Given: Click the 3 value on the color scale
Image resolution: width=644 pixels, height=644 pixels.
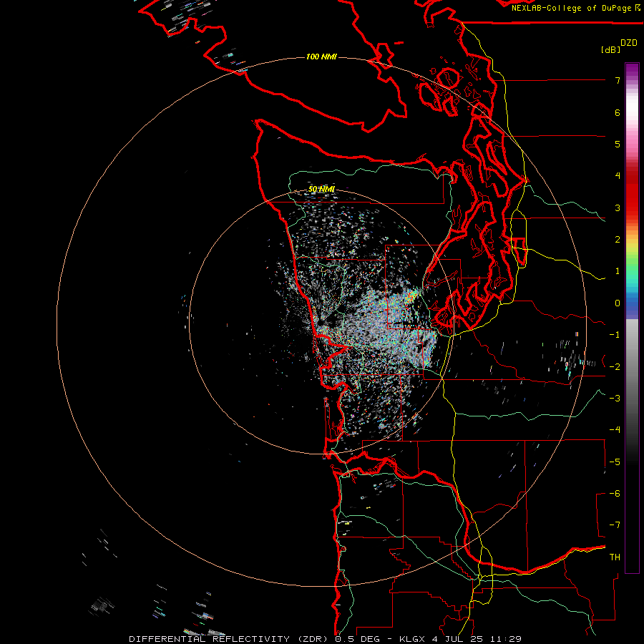Looking at the screenshot, I should coord(618,208).
